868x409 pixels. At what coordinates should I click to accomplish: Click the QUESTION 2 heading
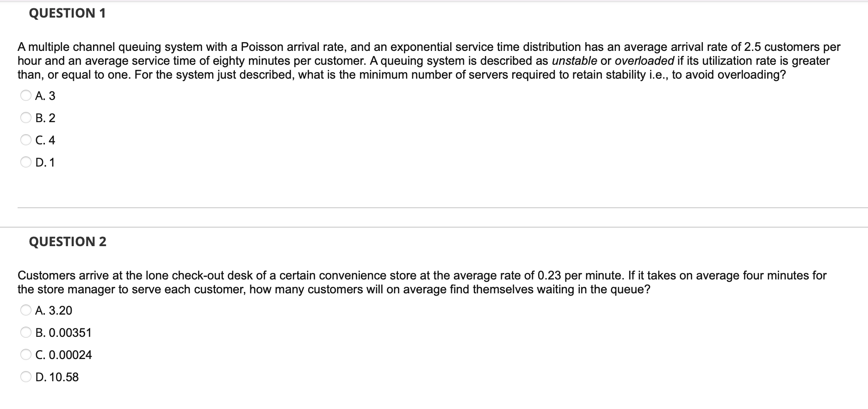(68, 241)
